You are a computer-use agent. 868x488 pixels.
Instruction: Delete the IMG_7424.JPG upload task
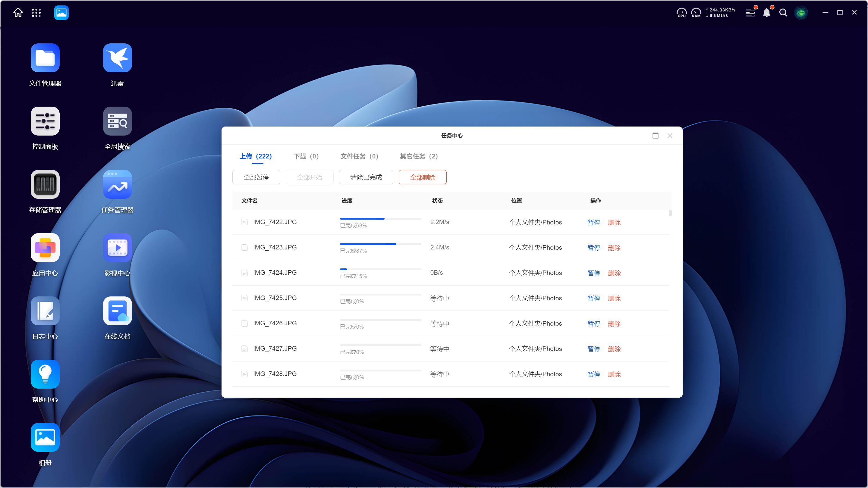[614, 273]
